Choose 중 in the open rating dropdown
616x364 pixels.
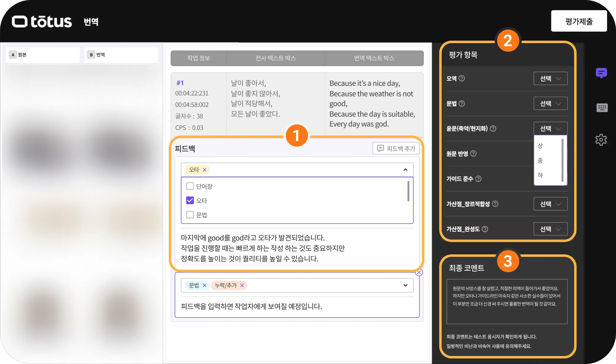[540, 160]
